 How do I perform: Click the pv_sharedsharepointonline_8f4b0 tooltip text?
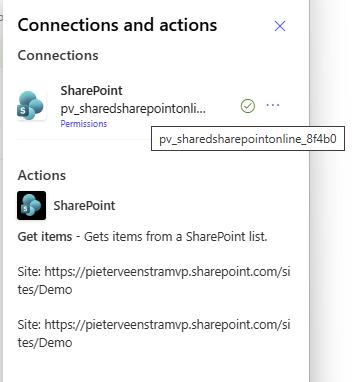248,139
